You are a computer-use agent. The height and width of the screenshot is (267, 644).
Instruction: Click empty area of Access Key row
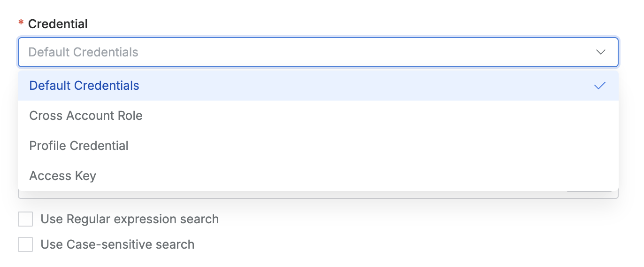tap(376, 176)
